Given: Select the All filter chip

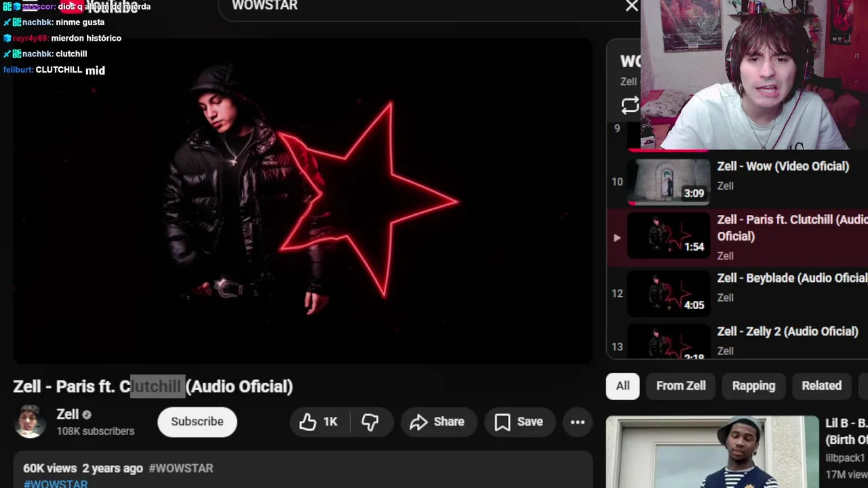Looking at the screenshot, I should click(x=623, y=386).
